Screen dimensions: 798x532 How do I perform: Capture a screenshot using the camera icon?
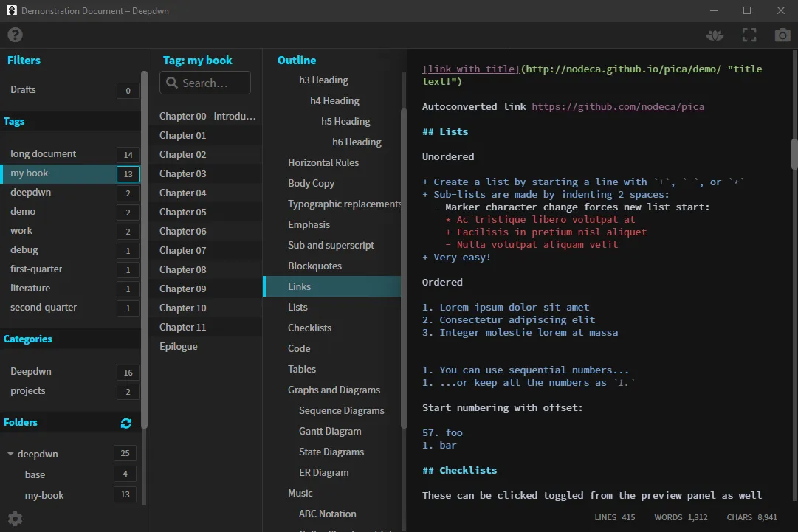(782, 34)
